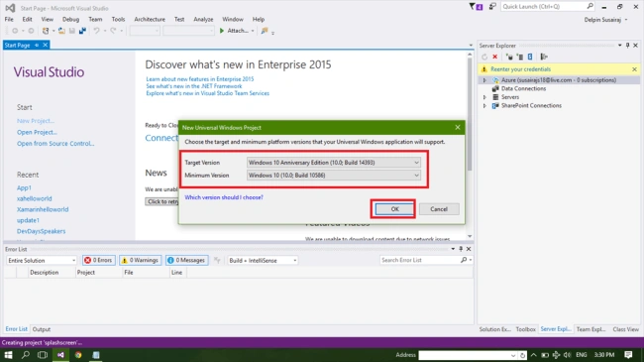Click Server Explorer Refresh icon

tap(484, 57)
